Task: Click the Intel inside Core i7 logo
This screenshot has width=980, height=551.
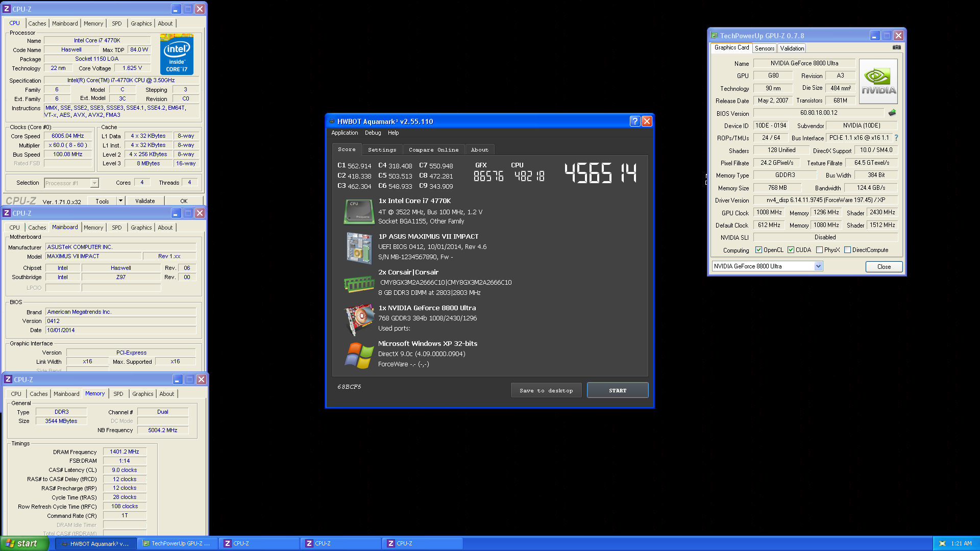Action: (177, 54)
